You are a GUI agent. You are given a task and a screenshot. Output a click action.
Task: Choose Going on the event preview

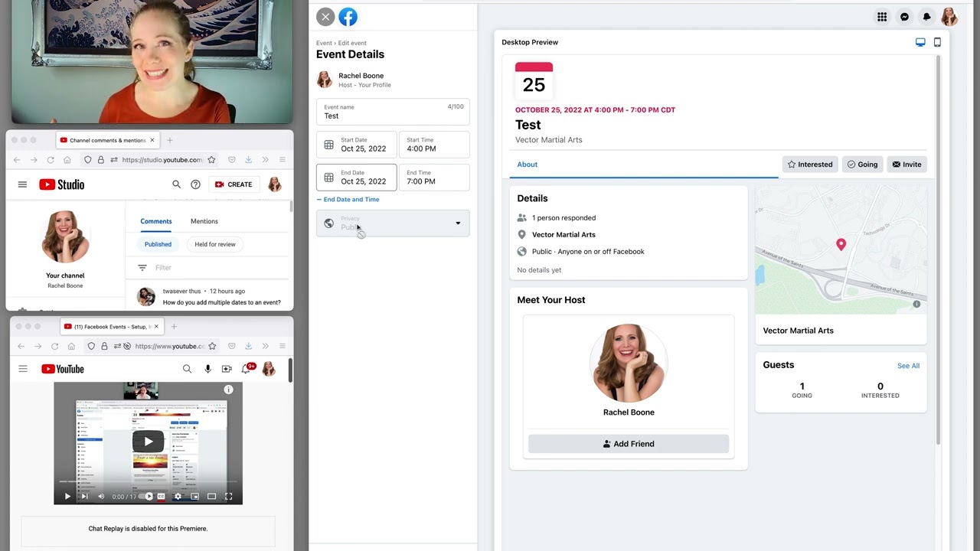click(862, 165)
